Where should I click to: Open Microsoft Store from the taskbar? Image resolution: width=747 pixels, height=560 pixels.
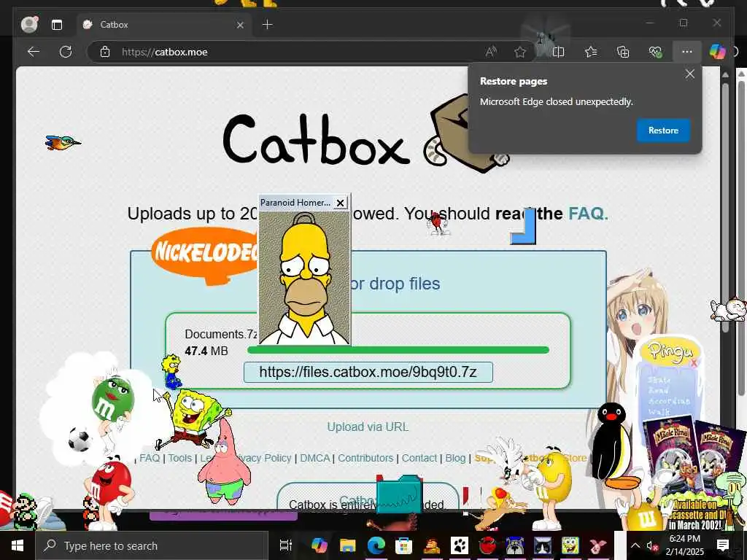coord(403,545)
